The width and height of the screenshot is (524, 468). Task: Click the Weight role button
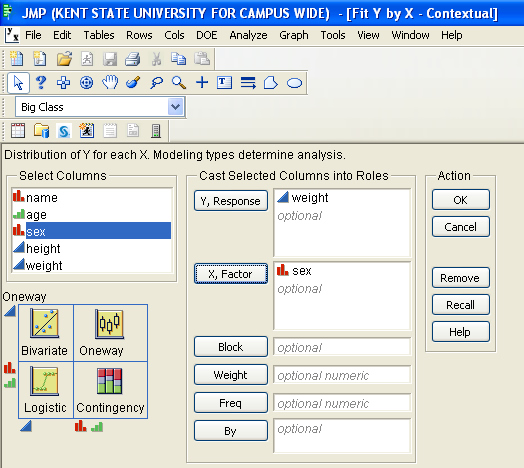231,375
